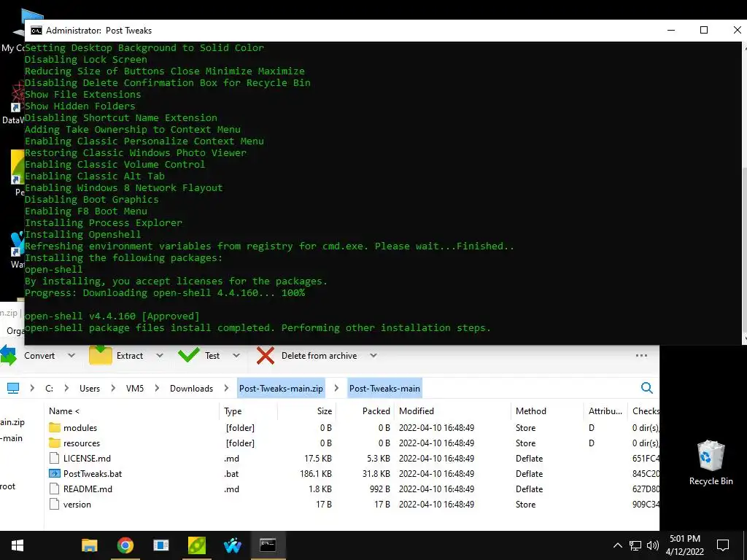
Task: Sort by the Type column header
Action: pyautogui.click(x=249, y=411)
